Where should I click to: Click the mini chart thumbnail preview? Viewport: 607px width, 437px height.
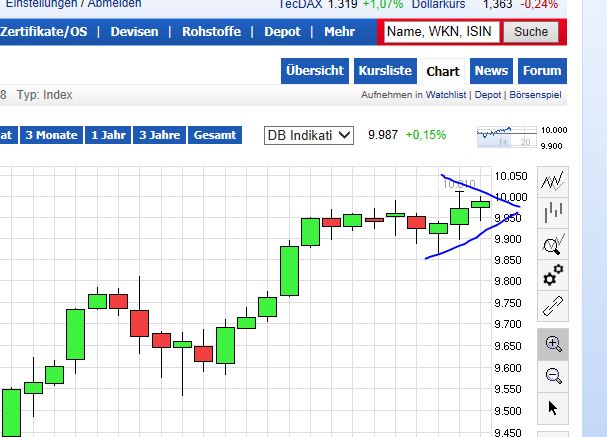coord(505,135)
